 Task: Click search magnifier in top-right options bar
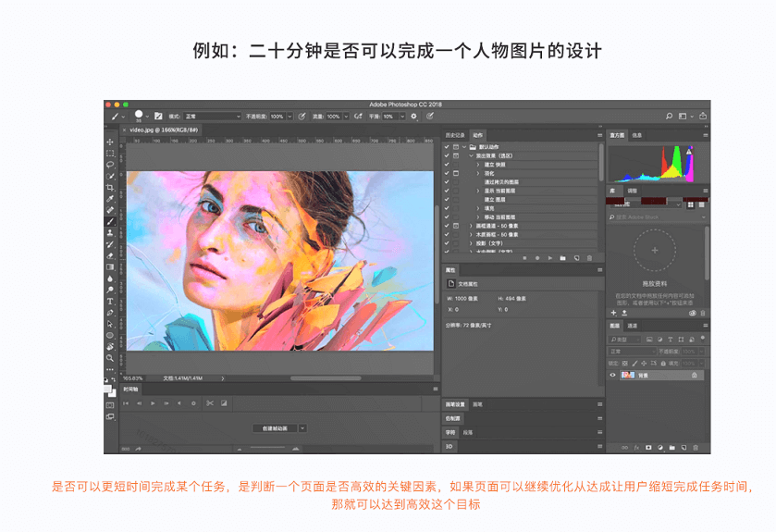click(x=669, y=117)
